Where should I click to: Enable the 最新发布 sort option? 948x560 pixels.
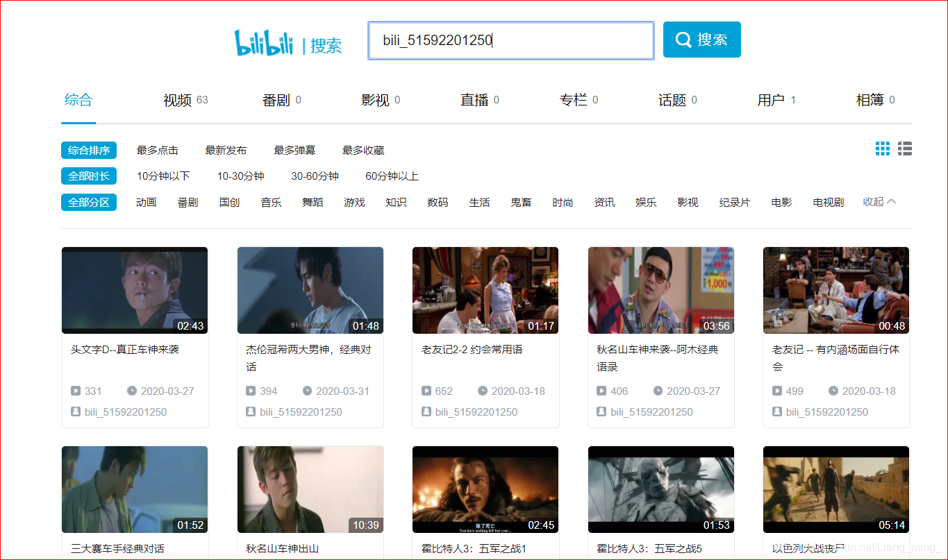pyautogui.click(x=226, y=150)
